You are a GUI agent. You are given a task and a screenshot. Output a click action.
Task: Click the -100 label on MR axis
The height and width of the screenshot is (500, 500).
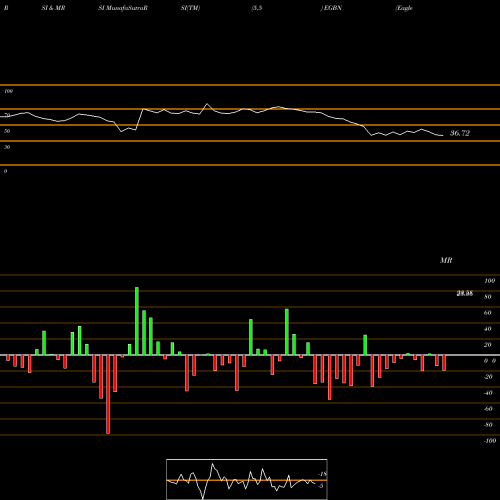tap(490, 441)
